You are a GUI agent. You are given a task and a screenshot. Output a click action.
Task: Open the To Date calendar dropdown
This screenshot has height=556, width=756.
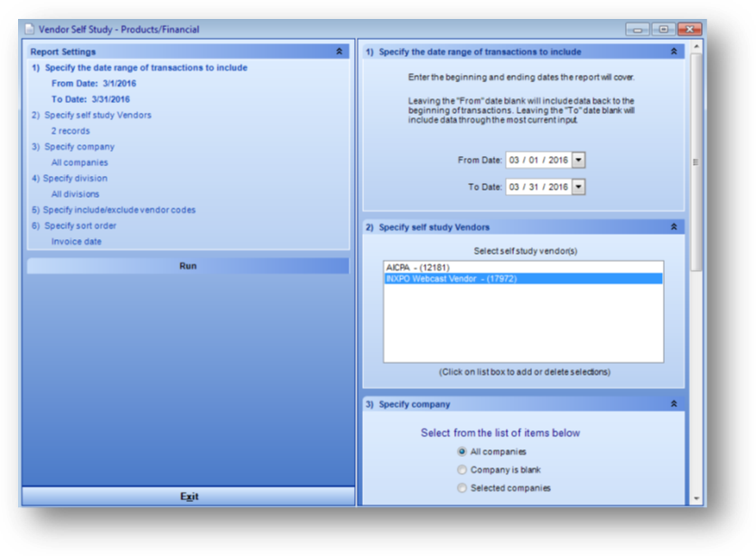tap(579, 187)
